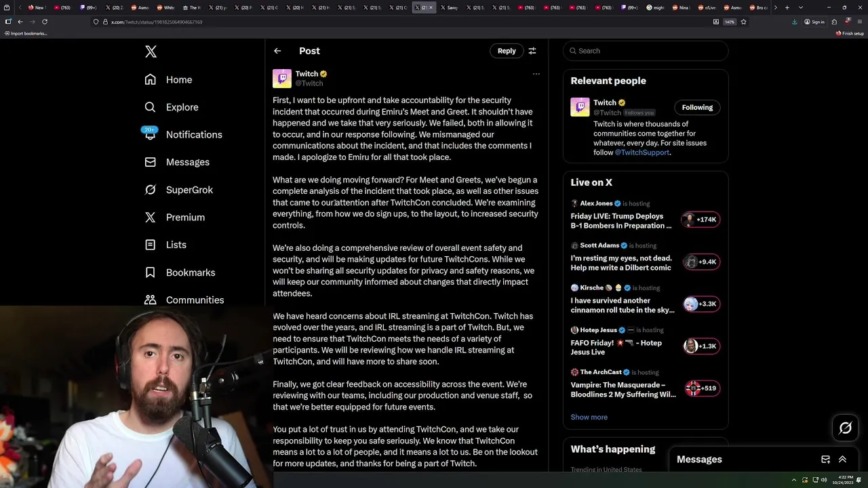Open 'Vampire: The Masquerade' live broadcast title

click(623, 390)
